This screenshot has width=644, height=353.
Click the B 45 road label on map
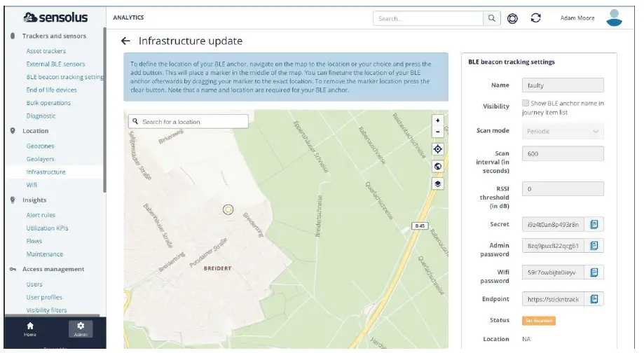coord(420,226)
